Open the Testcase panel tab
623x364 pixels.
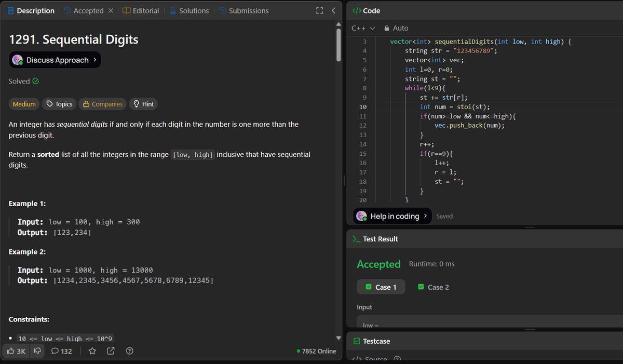point(372,341)
